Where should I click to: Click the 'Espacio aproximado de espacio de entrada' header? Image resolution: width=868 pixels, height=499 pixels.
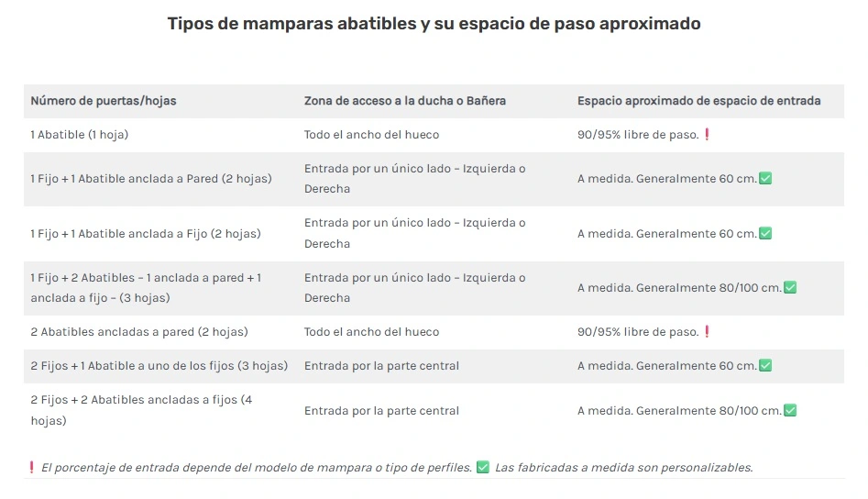point(698,101)
